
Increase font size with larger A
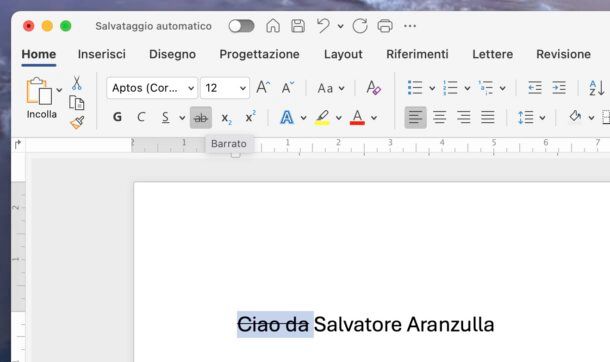pos(263,87)
